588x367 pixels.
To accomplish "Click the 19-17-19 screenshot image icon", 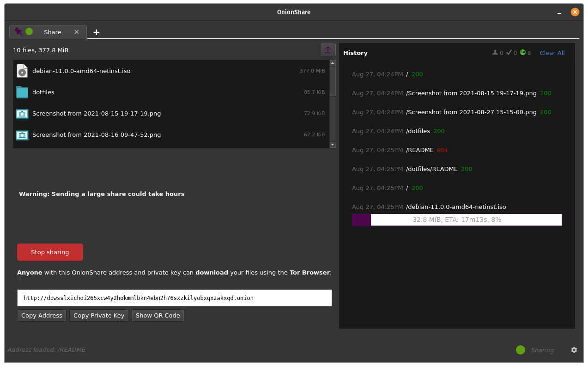I will pyautogui.click(x=22, y=114).
